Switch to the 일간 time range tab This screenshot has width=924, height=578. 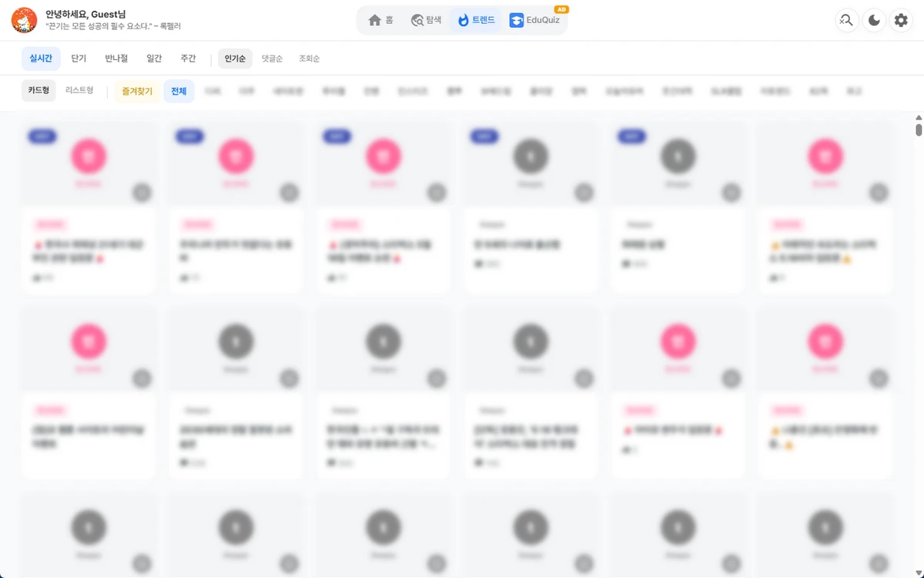154,59
